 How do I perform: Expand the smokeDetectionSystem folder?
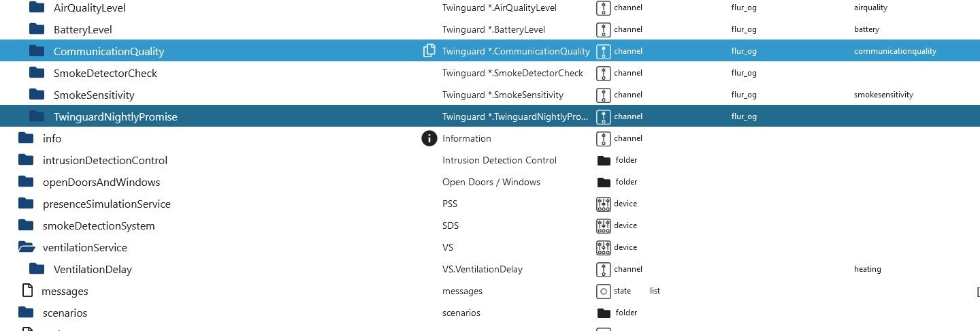[26, 225]
